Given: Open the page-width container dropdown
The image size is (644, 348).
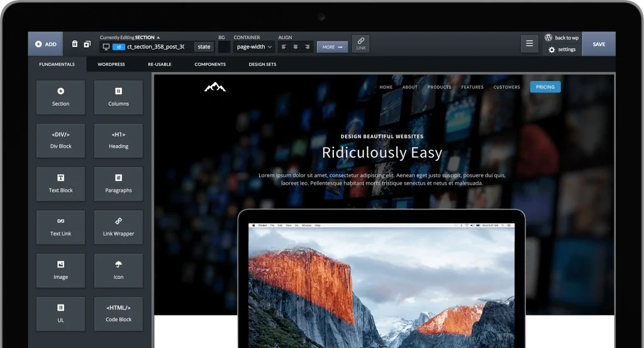Looking at the screenshot, I should 254,47.
